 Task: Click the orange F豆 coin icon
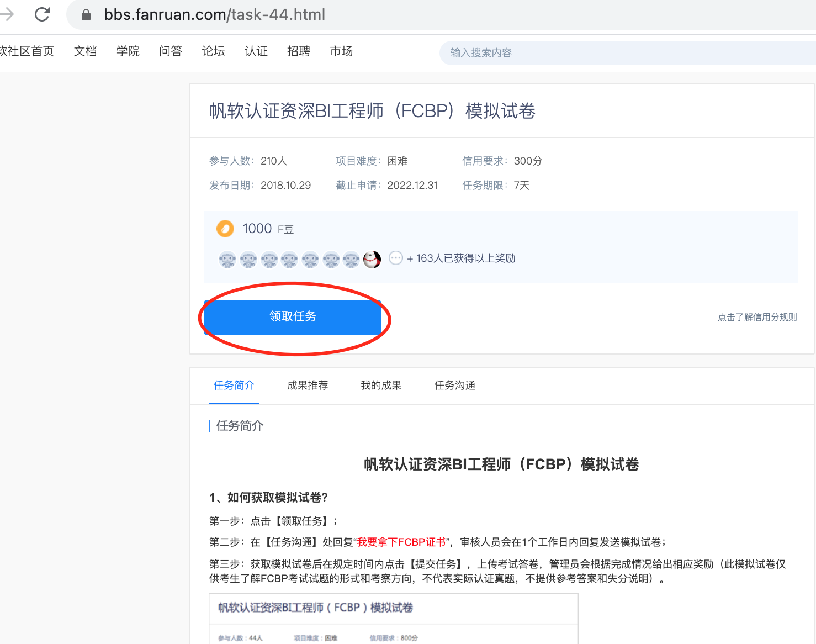pyautogui.click(x=225, y=229)
